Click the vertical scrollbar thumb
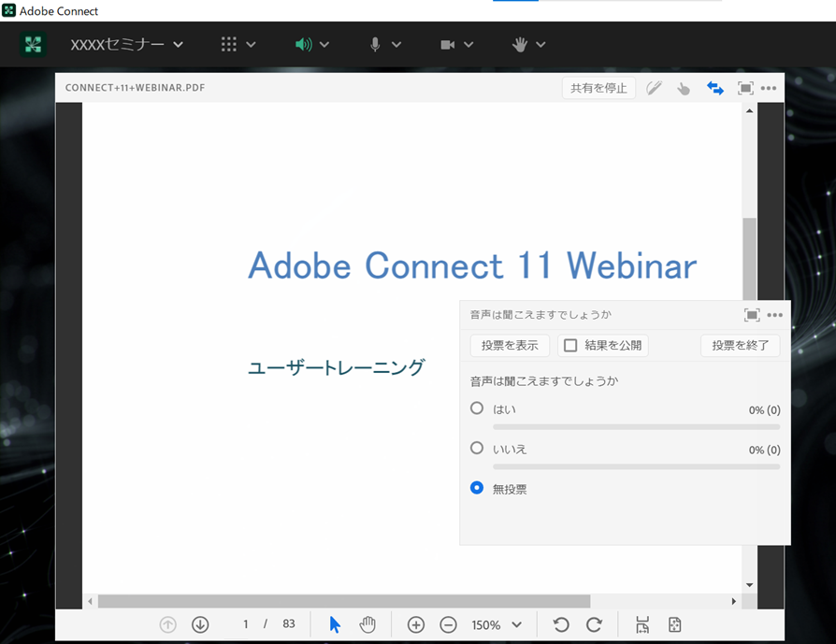The height and width of the screenshot is (644, 836). pos(750,259)
